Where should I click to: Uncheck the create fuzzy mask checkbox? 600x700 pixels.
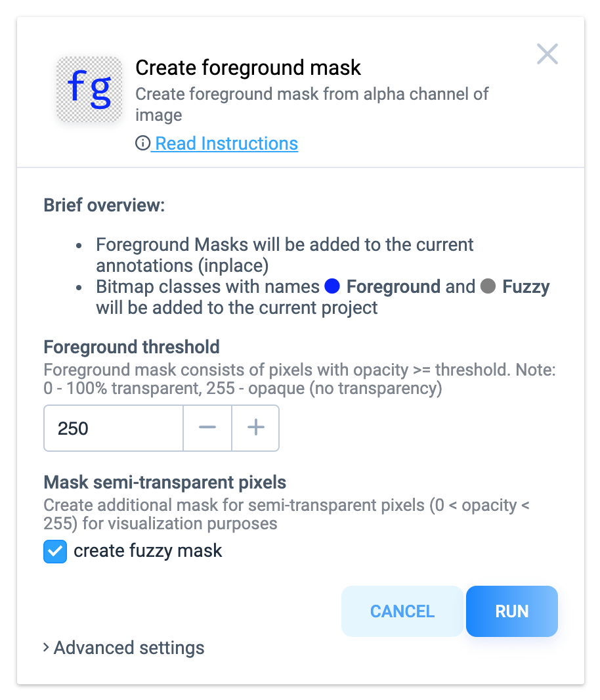[55, 552]
